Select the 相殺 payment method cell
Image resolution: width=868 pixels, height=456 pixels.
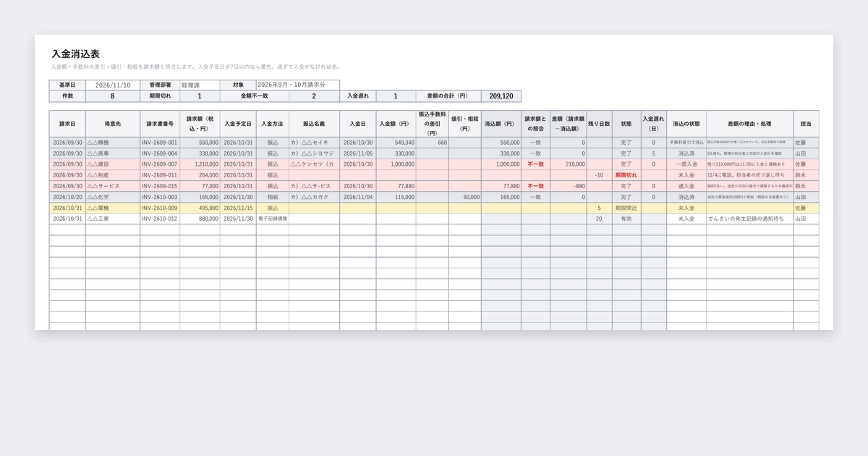point(273,197)
